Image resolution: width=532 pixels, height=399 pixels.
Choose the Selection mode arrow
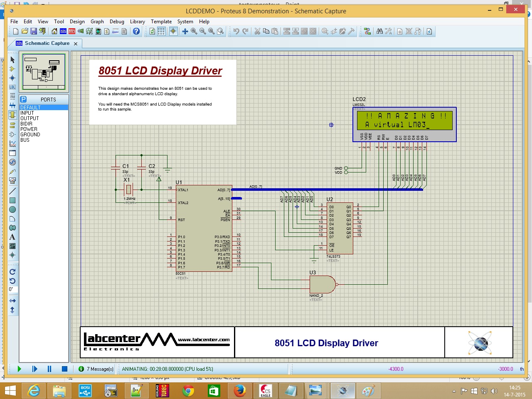click(12, 60)
